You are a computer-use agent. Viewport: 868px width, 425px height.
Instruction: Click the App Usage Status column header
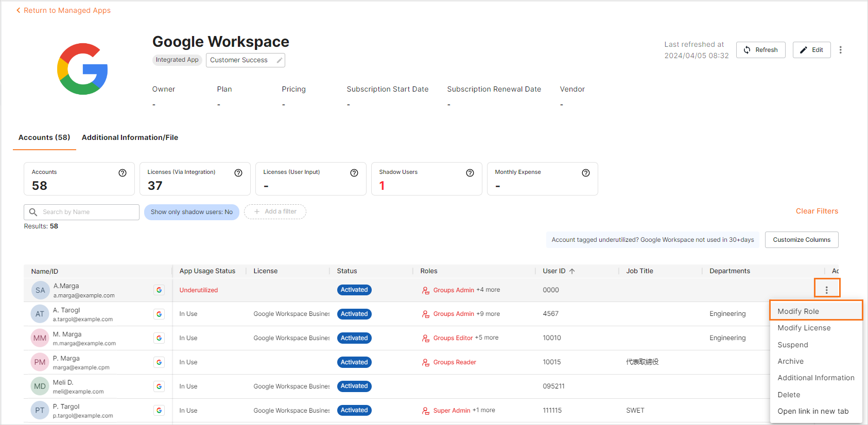(x=207, y=271)
